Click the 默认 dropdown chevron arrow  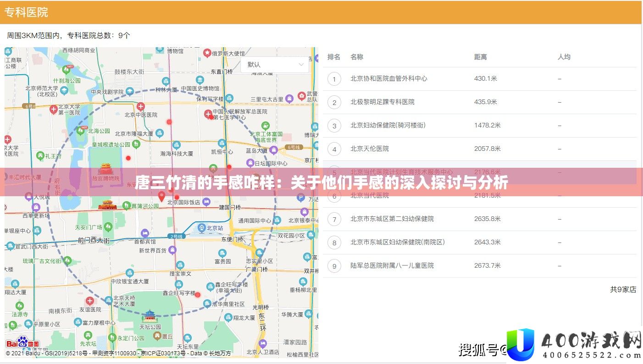pos(301,65)
